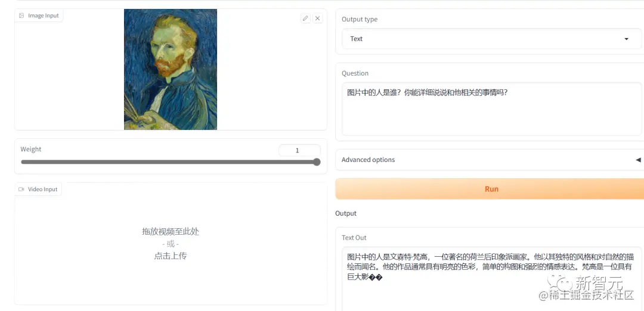Click inside the Question text area

coord(491,108)
